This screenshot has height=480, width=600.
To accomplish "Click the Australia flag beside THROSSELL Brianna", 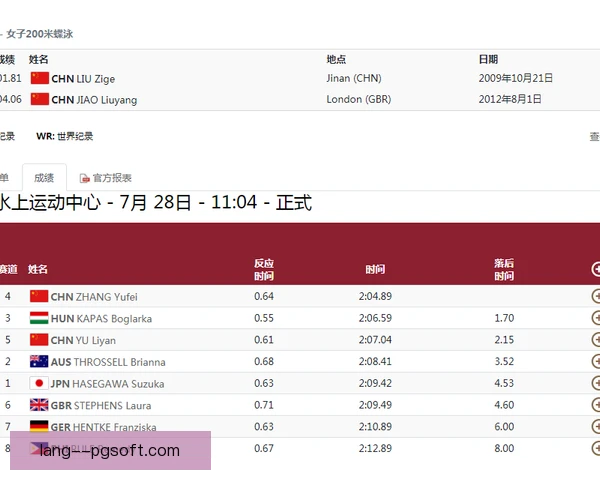I will tap(39, 361).
